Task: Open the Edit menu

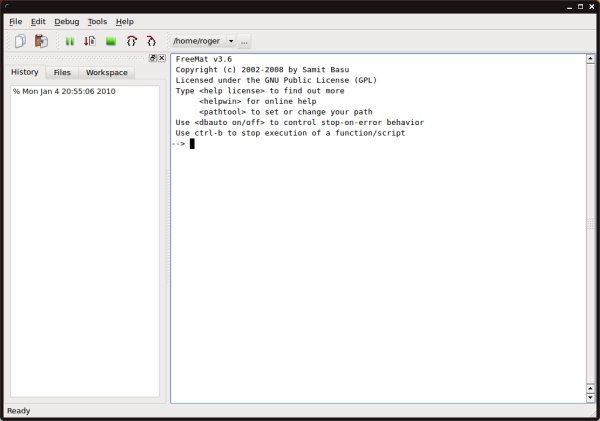Action: click(38, 21)
